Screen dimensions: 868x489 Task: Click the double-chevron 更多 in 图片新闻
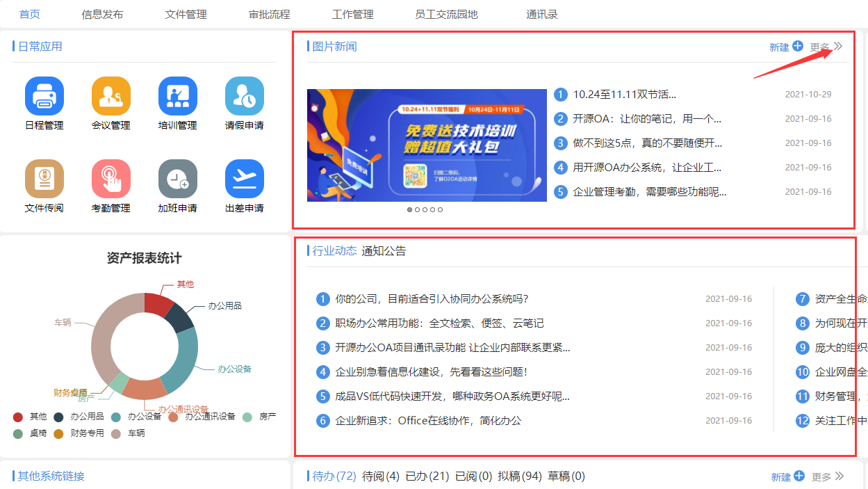point(838,46)
